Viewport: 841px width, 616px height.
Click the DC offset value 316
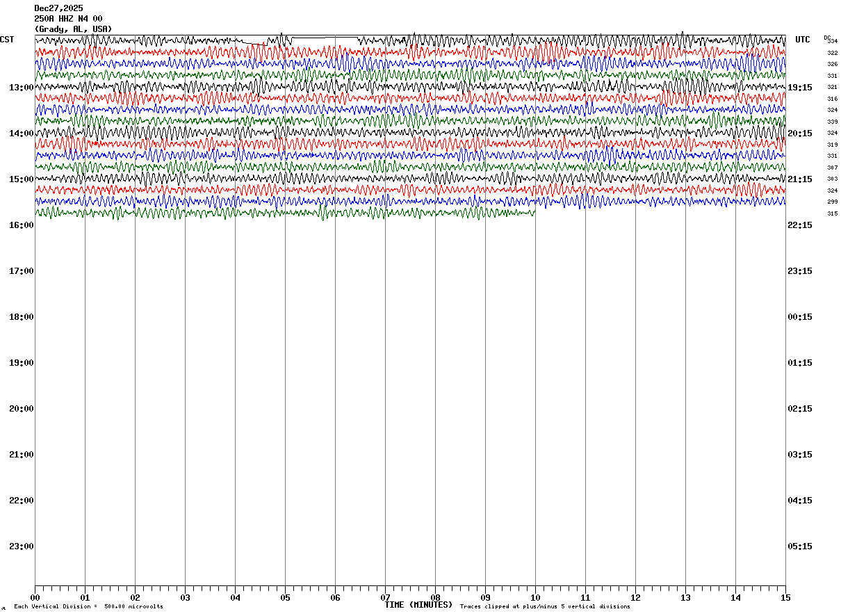[833, 99]
